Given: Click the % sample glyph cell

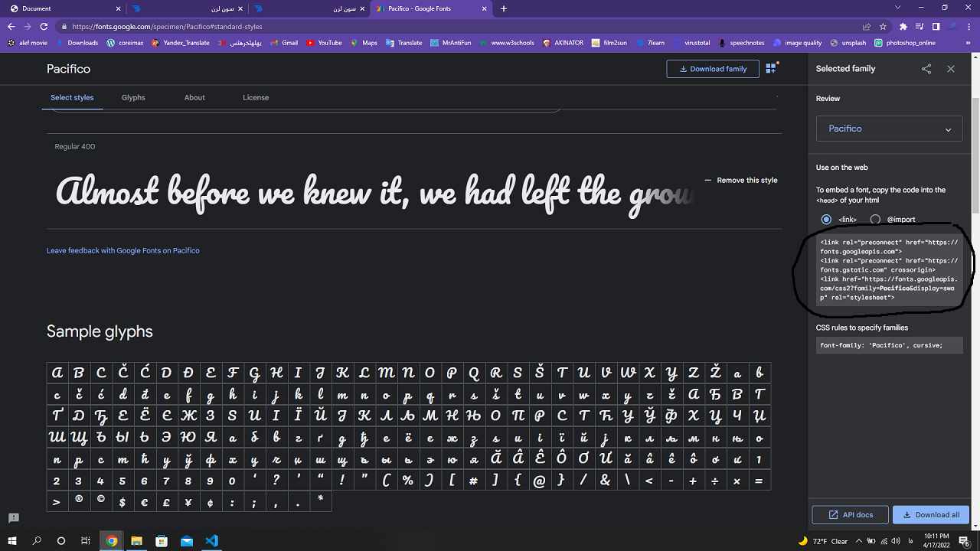Looking at the screenshot, I should 407,481.
